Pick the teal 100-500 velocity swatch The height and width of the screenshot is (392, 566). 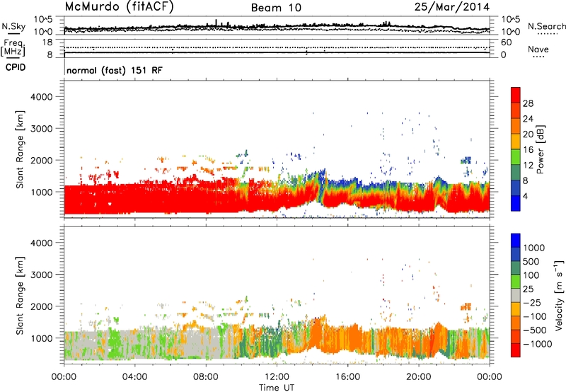pyautogui.click(x=516, y=268)
